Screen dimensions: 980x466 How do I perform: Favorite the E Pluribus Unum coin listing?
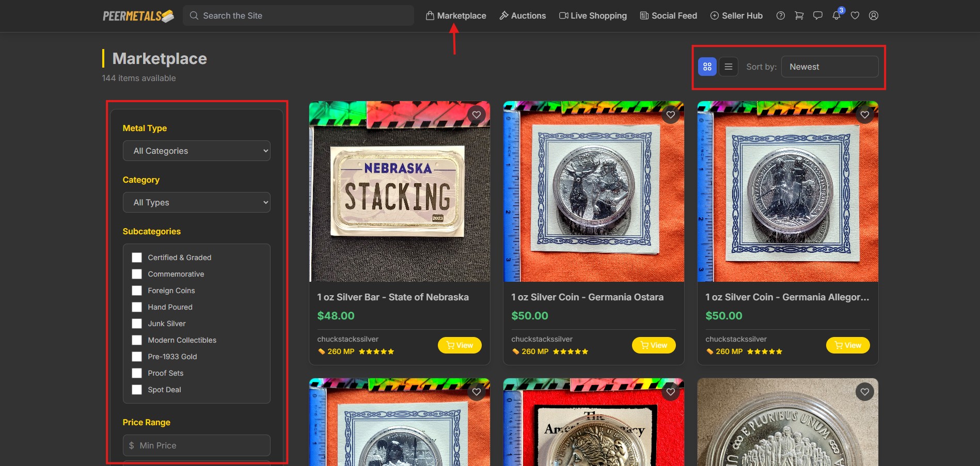pyautogui.click(x=865, y=392)
